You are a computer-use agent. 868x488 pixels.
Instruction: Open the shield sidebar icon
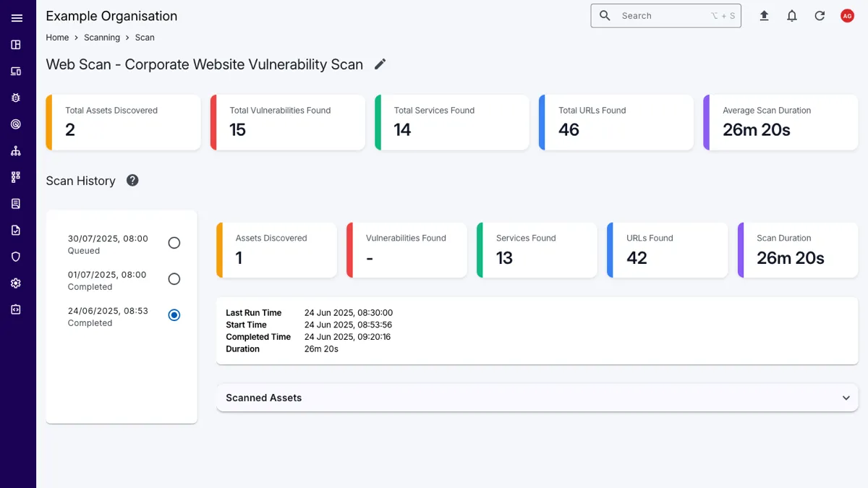16,257
